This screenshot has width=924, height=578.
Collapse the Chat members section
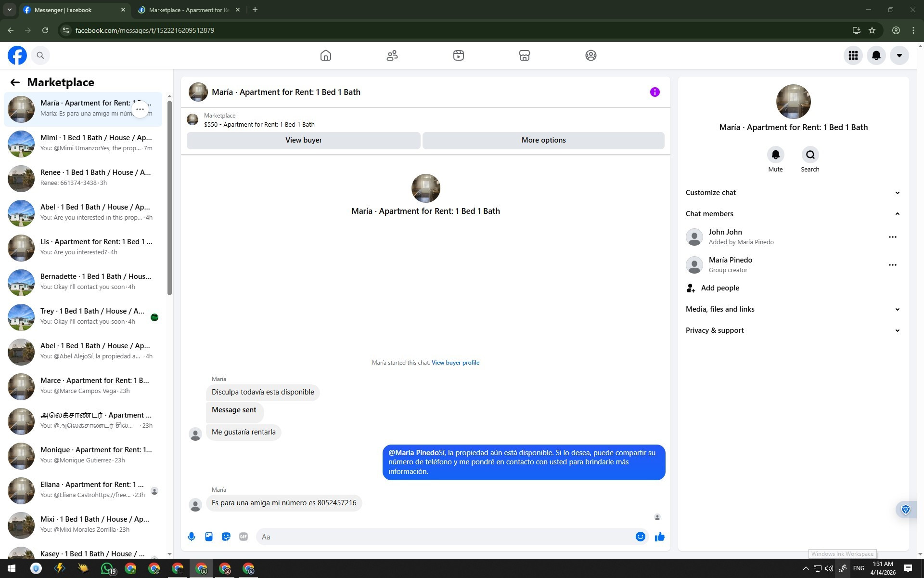point(897,214)
